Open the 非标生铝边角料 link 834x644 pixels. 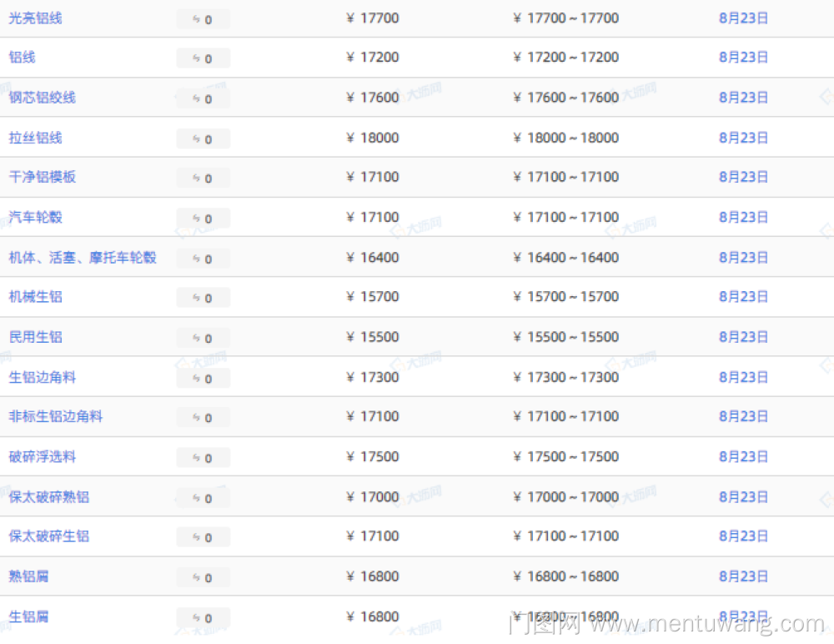[56, 416]
